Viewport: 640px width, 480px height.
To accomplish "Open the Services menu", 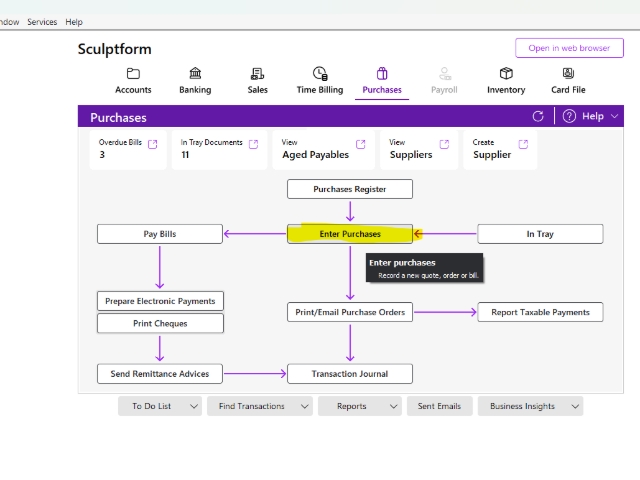I will [x=42, y=22].
